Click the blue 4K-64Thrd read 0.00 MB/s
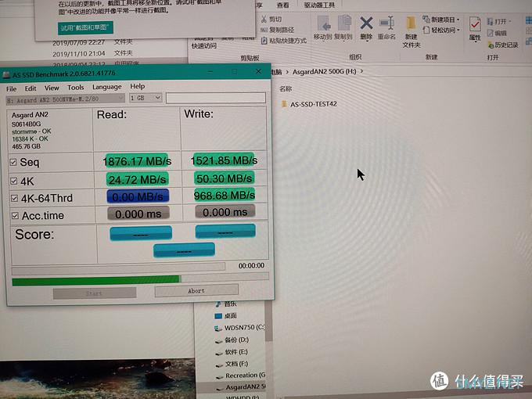532x399 pixels. click(138, 196)
